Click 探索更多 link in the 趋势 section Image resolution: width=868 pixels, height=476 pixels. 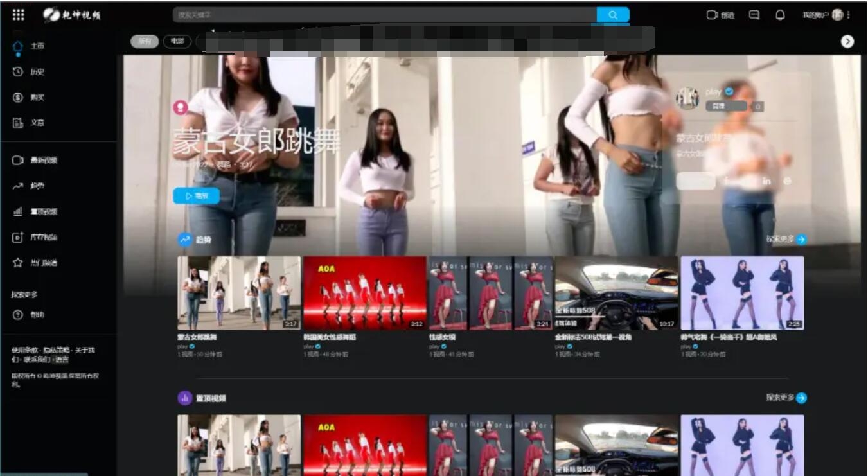[786, 239]
